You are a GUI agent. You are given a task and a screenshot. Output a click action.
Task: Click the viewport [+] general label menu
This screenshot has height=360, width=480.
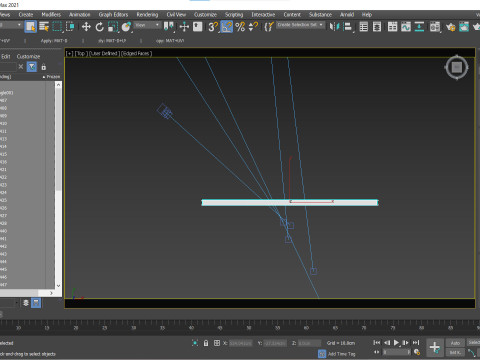click(x=69, y=53)
